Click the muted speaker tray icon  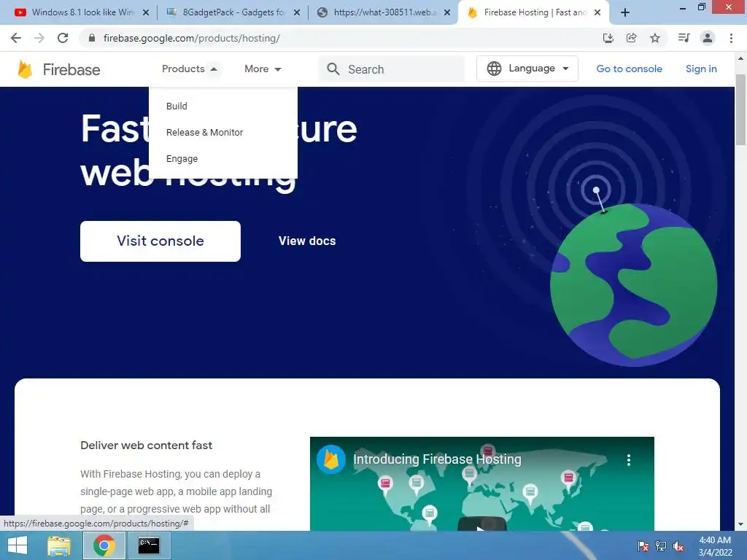click(678, 546)
